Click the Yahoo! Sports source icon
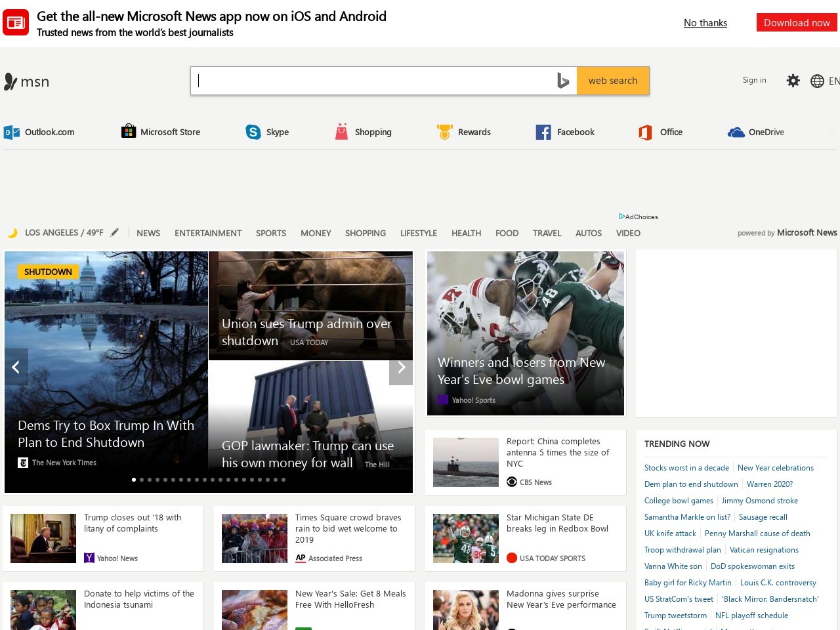This screenshot has width=840, height=630. click(x=443, y=400)
